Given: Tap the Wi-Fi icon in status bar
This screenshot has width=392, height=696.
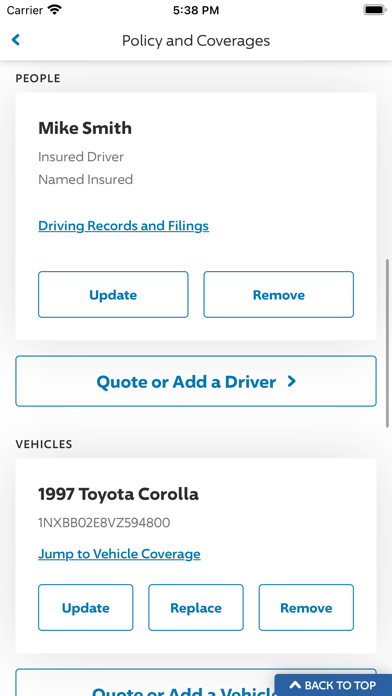Looking at the screenshot, I should 55,10.
